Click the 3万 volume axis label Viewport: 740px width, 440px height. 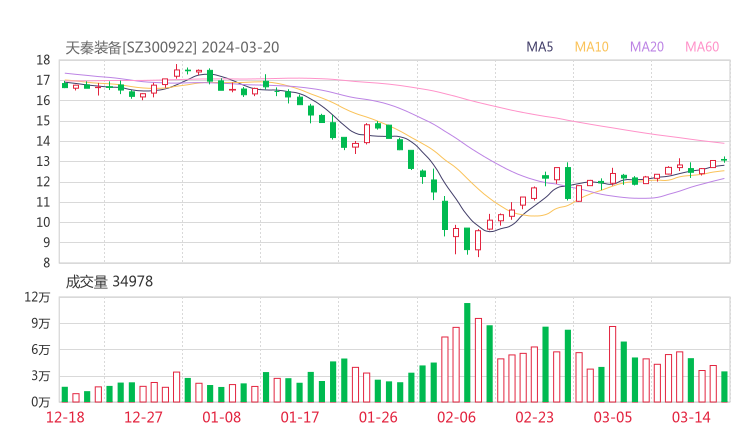point(40,376)
